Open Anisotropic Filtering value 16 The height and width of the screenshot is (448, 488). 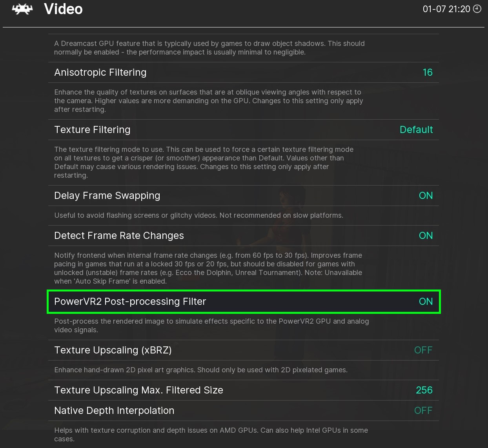coord(428,72)
